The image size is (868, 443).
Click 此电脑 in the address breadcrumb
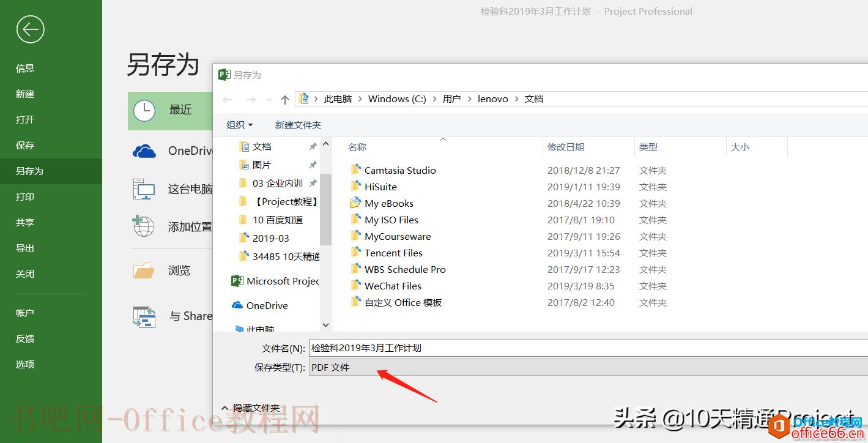338,99
